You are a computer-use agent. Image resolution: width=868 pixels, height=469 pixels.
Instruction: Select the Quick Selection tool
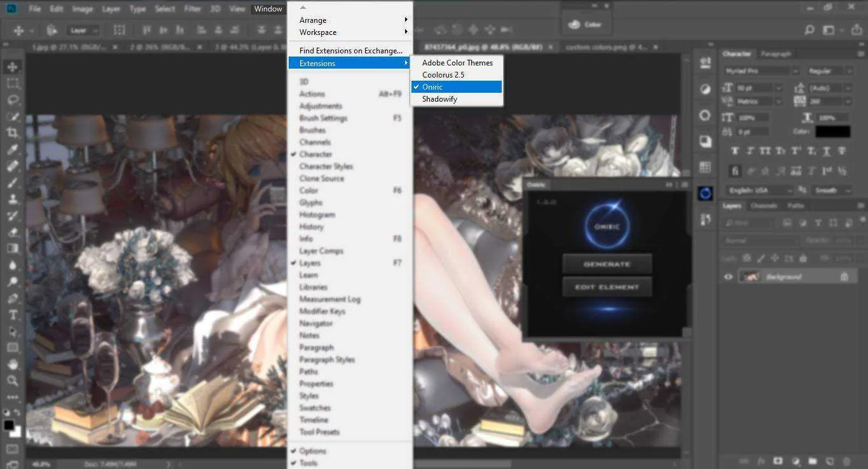tap(12, 116)
